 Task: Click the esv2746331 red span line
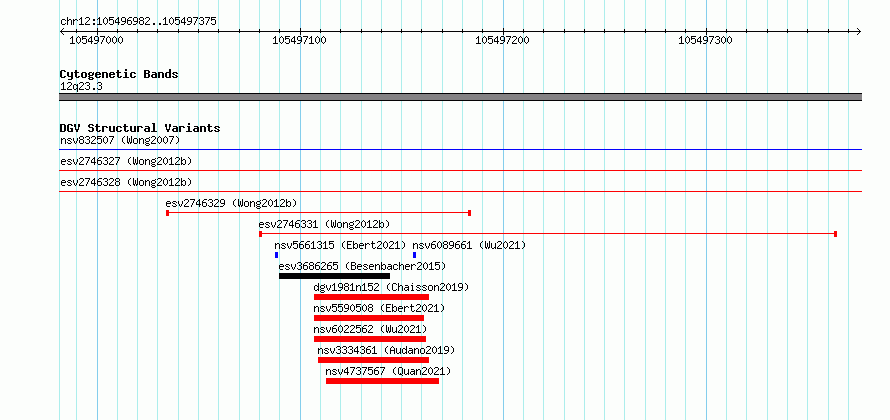coord(548,234)
